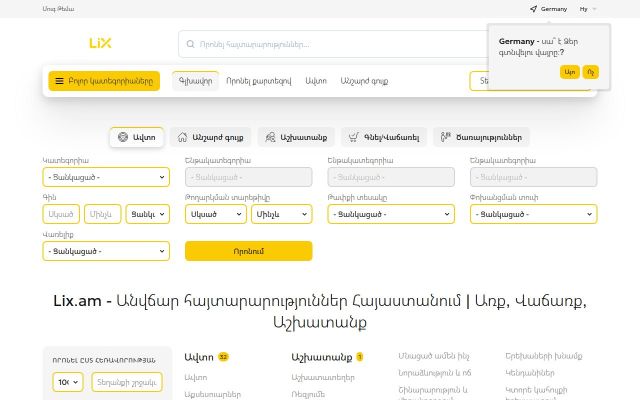Open Անշարժ գույք in navigation bar
The width and height of the screenshot is (640, 400).
point(364,81)
